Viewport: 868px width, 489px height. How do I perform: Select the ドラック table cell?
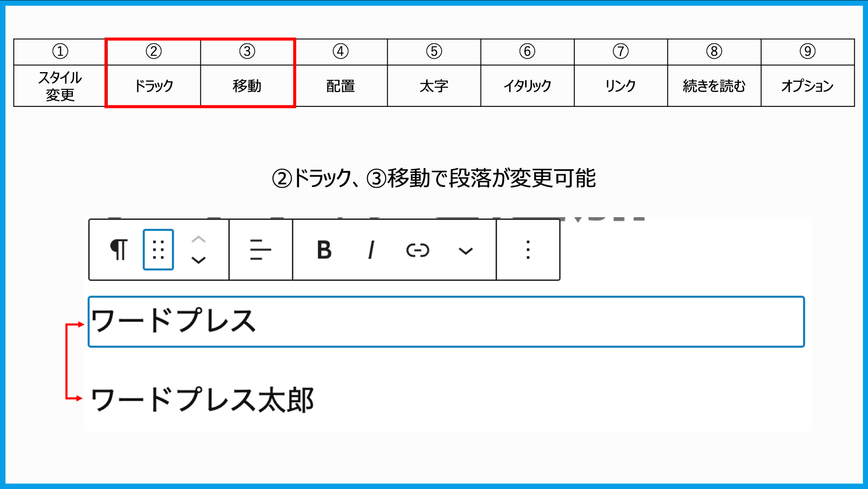click(x=153, y=86)
